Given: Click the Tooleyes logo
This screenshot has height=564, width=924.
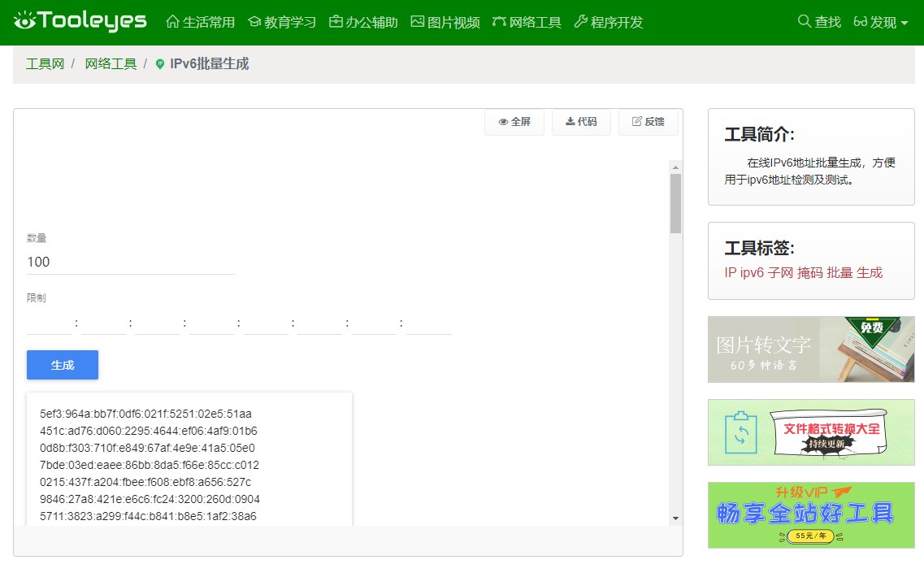Looking at the screenshot, I should click(x=80, y=21).
